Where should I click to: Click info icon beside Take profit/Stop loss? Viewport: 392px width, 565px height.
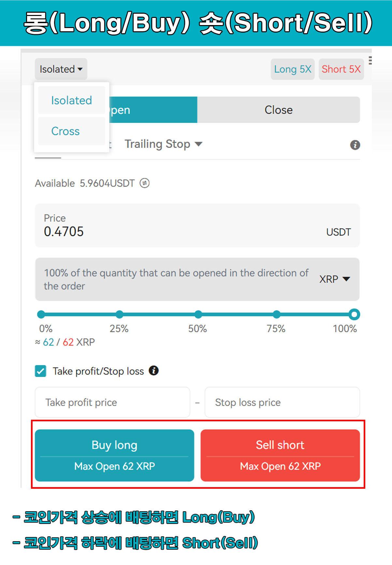(x=153, y=370)
